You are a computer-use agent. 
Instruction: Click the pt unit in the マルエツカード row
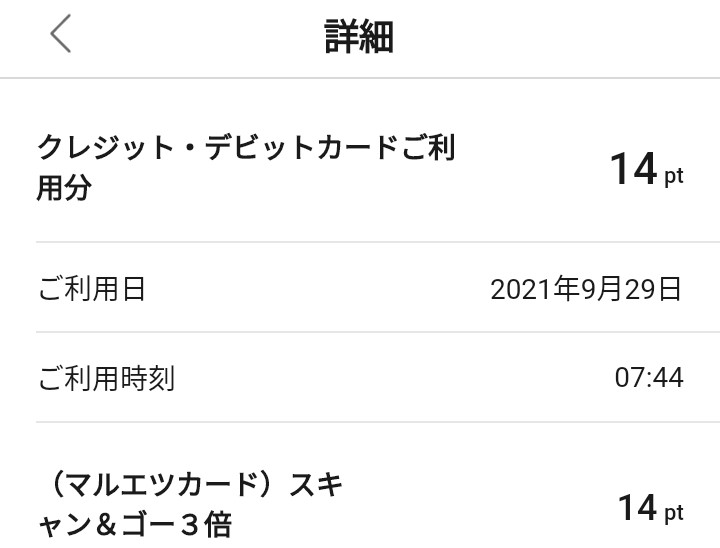point(674,514)
